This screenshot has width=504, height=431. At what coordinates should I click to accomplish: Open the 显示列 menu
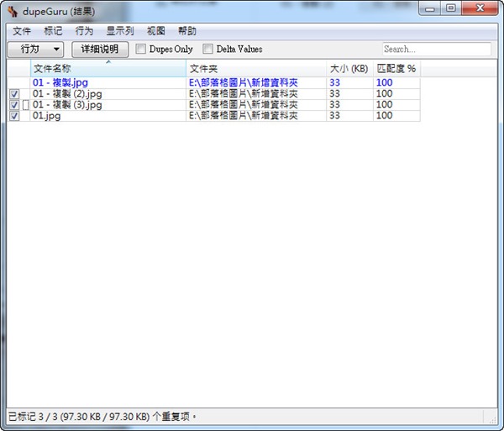pos(120,31)
